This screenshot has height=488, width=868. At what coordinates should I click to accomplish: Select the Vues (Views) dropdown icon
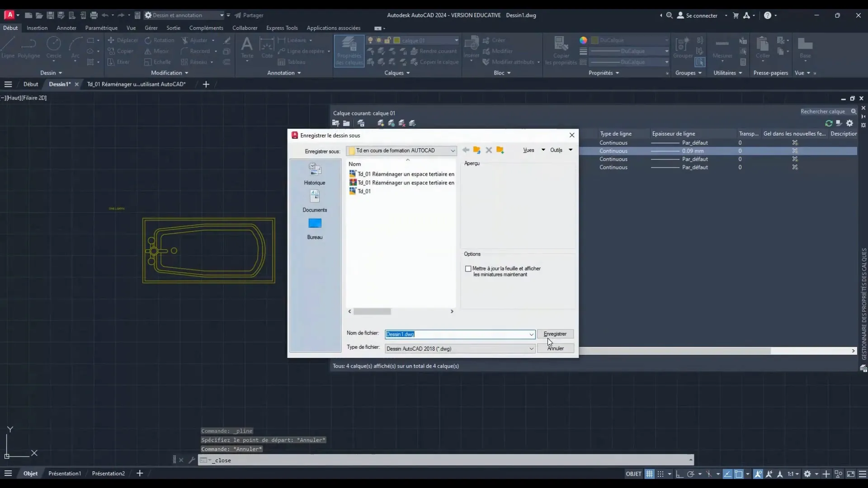click(x=542, y=150)
